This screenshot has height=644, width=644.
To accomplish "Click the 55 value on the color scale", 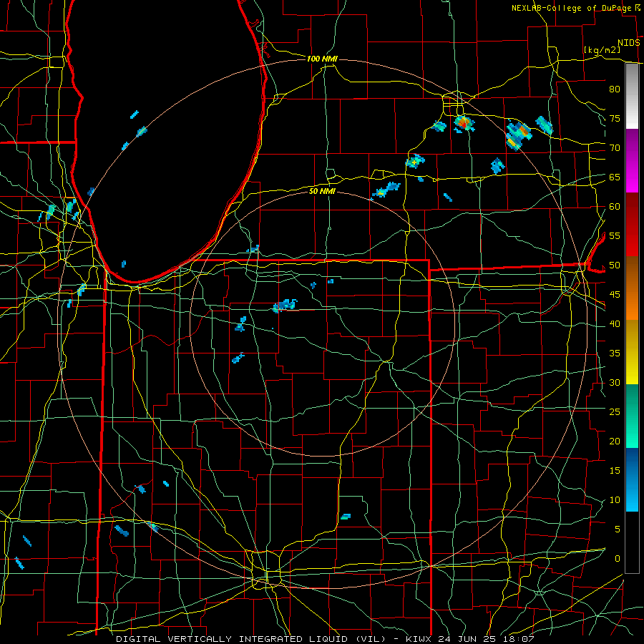I will (x=615, y=235).
